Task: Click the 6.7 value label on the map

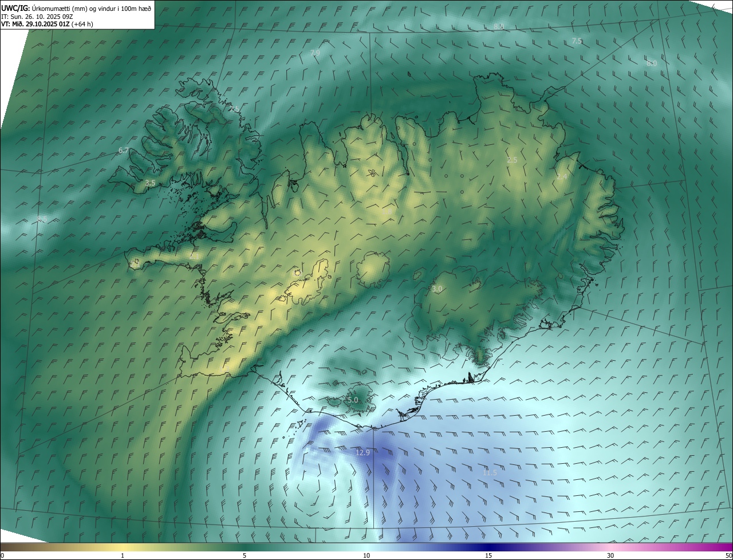Action: coord(123,150)
